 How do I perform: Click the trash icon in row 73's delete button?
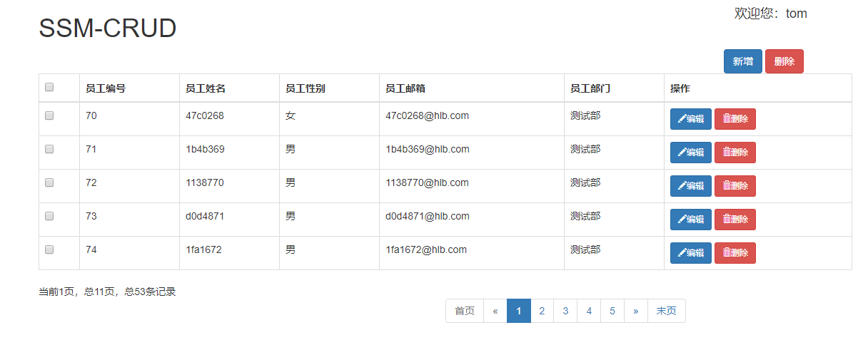click(x=727, y=220)
